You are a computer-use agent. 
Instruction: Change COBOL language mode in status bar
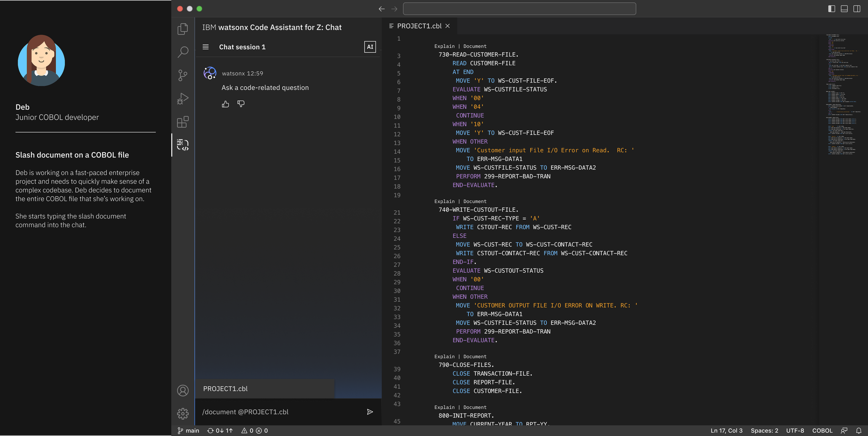click(x=822, y=430)
